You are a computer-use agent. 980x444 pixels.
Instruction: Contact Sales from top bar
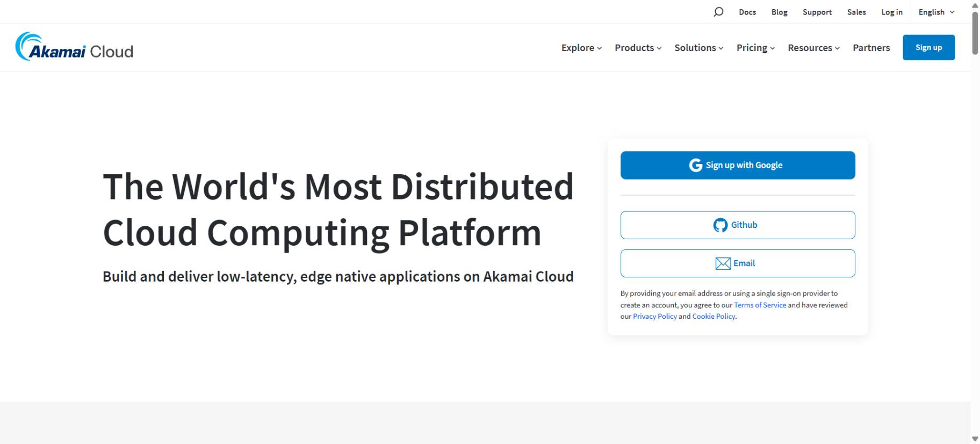click(x=856, y=12)
